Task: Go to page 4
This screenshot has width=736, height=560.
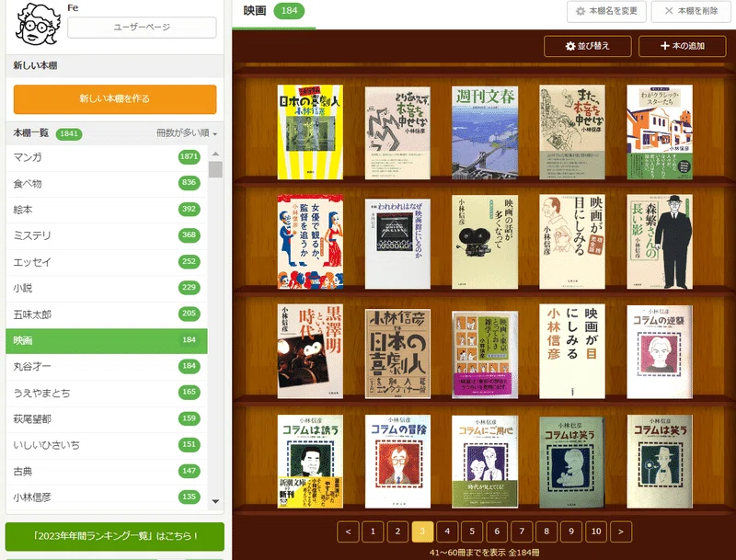Action: click(x=447, y=531)
